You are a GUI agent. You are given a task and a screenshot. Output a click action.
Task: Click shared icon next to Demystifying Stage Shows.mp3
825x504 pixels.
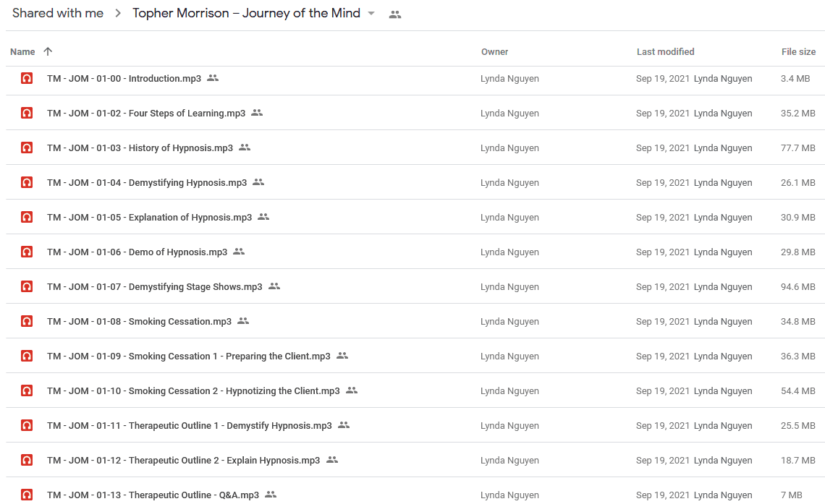274,286
